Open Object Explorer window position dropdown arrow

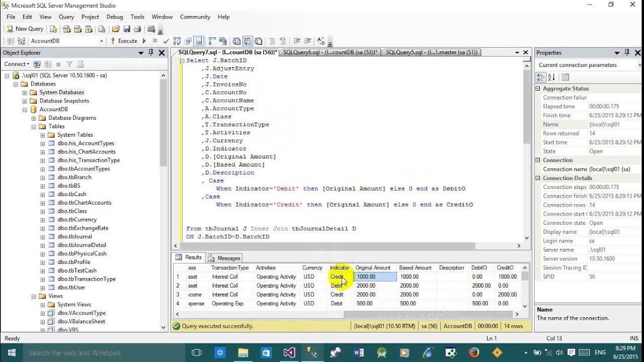(x=140, y=53)
